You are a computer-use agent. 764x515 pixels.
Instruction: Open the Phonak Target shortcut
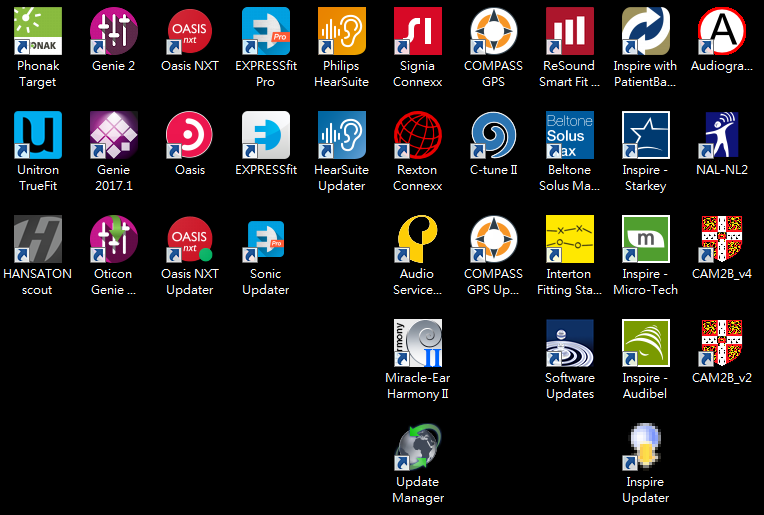point(38,31)
